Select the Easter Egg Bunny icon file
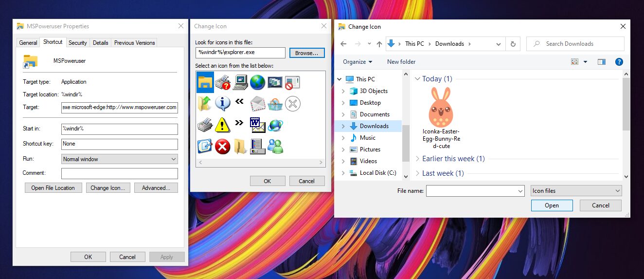Image resolution: width=644 pixels, height=279 pixels. 441,118
